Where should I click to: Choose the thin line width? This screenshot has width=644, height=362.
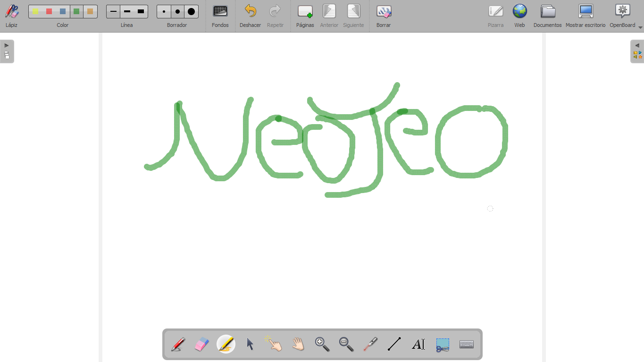pos(113,11)
